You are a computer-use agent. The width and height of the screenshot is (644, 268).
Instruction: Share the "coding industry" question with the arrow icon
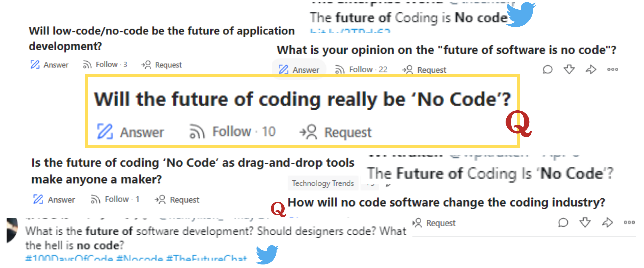607,222
